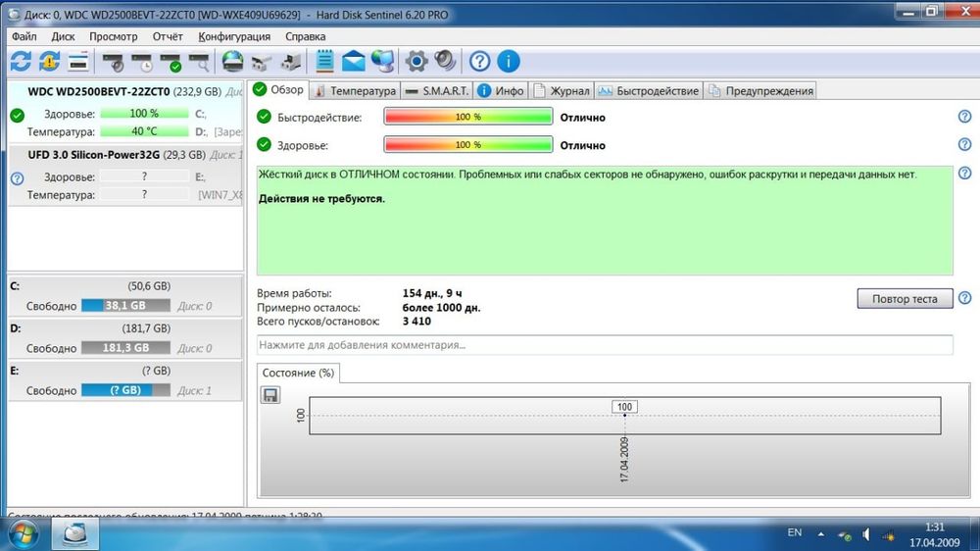Click the Быстродействие 100% gradient bar
Screen dimensions: 980x551
click(468, 117)
